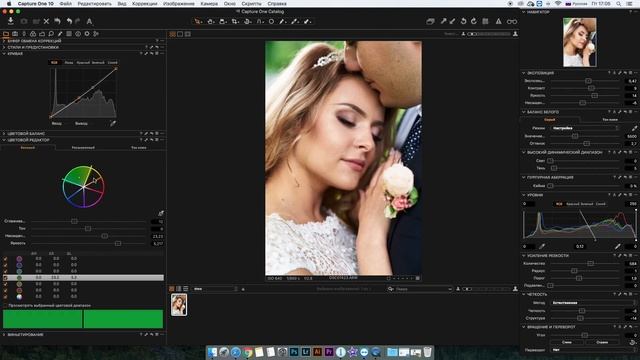Click the Import images download icon
This screenshot has width=640, height=360.
click(x=11, y=21)
